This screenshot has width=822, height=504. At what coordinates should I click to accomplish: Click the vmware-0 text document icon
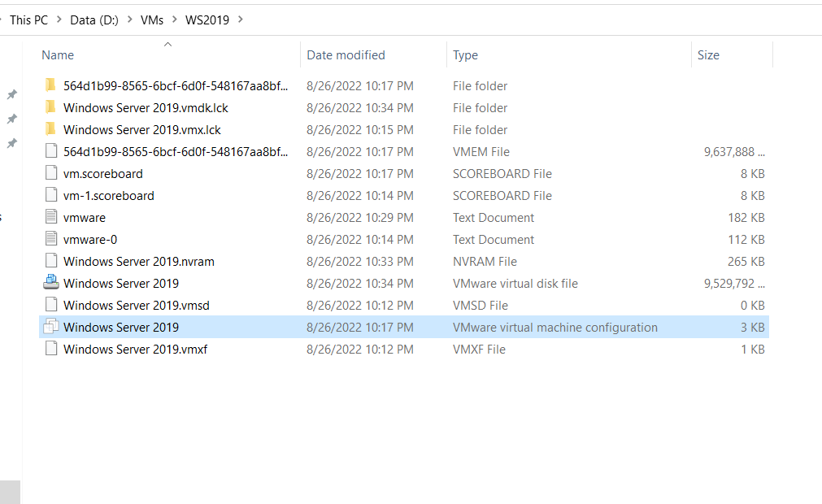[x=51, y=239]
